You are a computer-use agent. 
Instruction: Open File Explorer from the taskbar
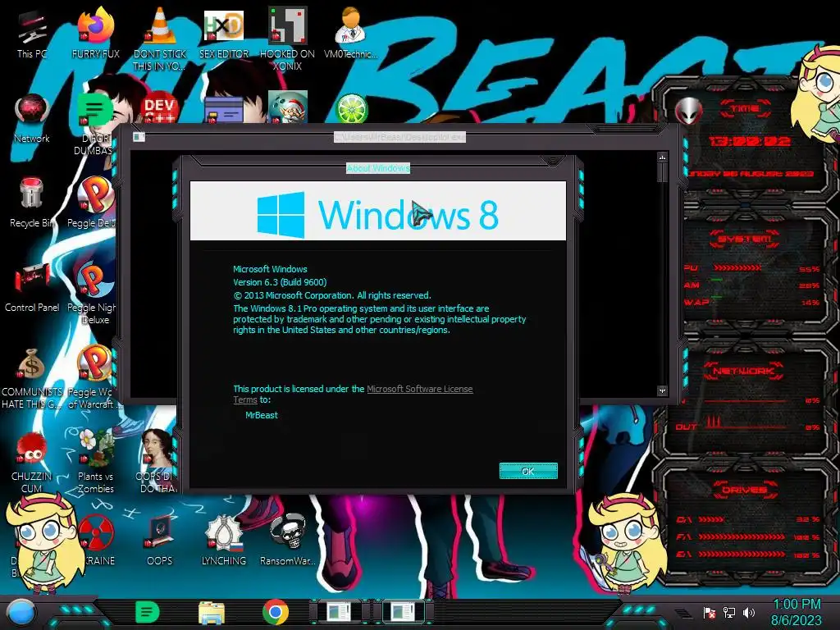click(212, 612)
